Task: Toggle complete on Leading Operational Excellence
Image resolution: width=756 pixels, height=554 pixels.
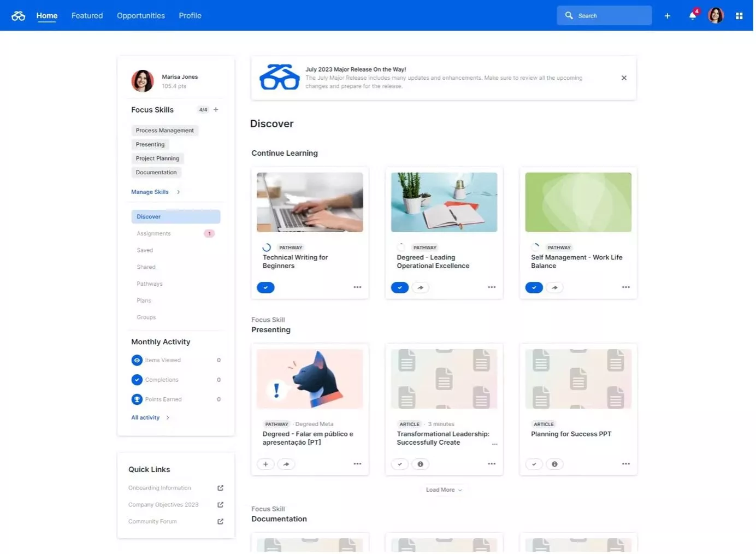Action: 401,288
